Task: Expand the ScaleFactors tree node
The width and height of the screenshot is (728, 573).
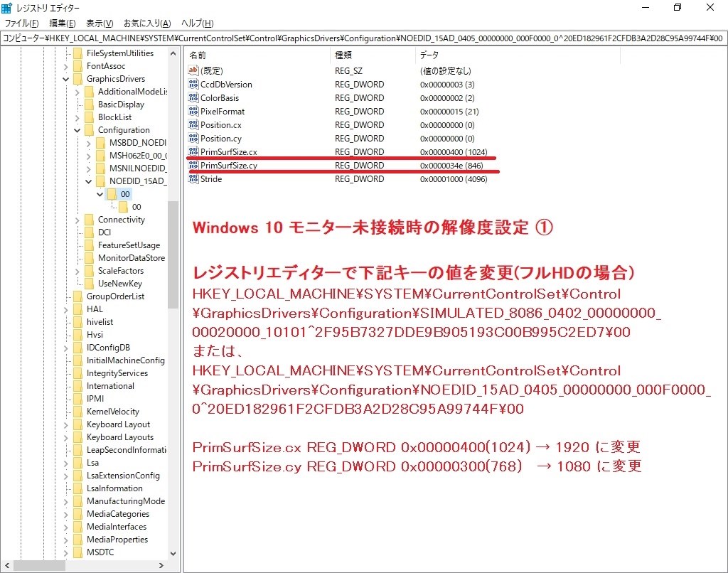Action: (x=77, y=271)
